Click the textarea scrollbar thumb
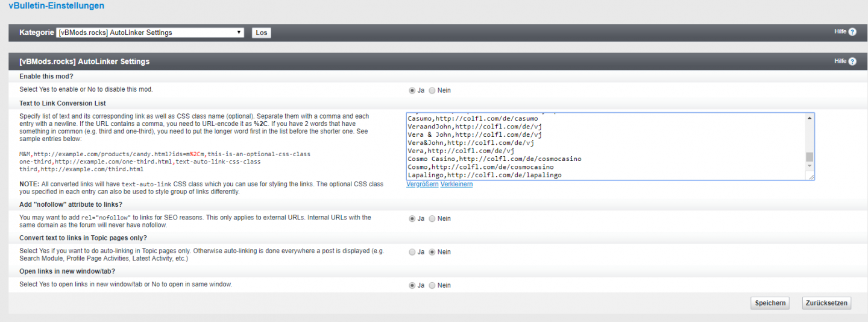 pyautogui.click(x=810, y=157)
